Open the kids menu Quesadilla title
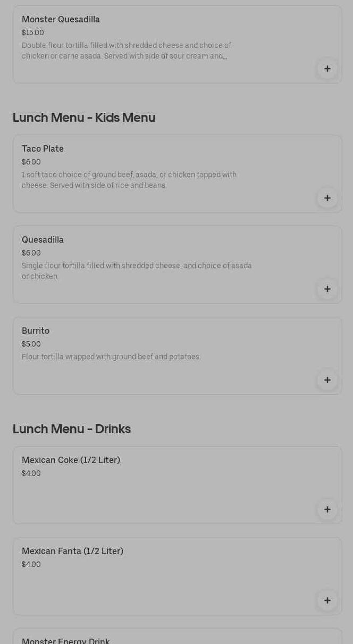 [x=43, y=240]
